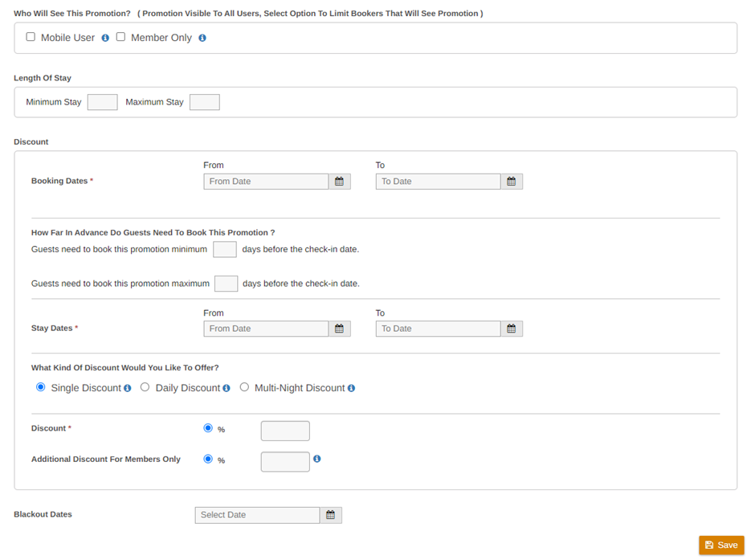Click info icon beside Additional Discount field
755x560 pixels.
tap(316, 459)
